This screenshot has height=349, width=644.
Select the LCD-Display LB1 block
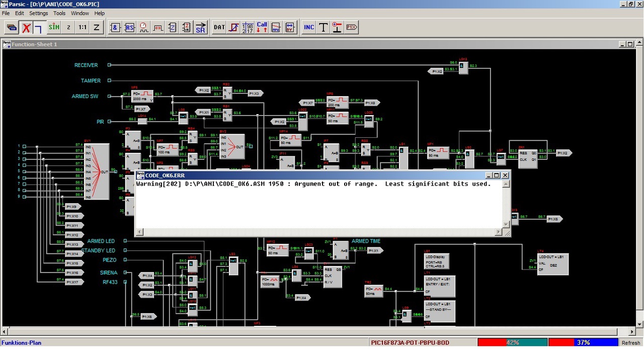point(437,261)
